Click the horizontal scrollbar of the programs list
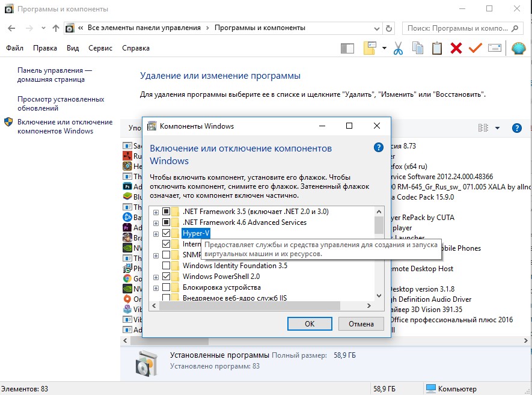This screenshot has width=532, height=395. coord(170,340)
